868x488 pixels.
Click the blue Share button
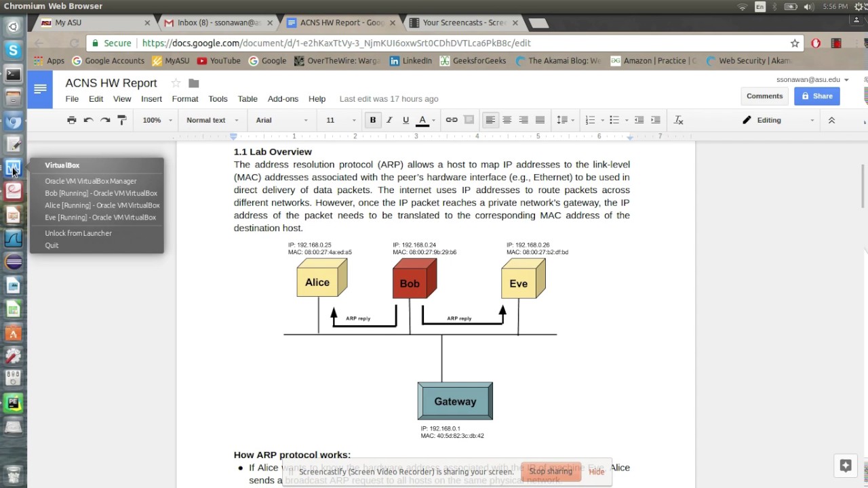point(817,96)
